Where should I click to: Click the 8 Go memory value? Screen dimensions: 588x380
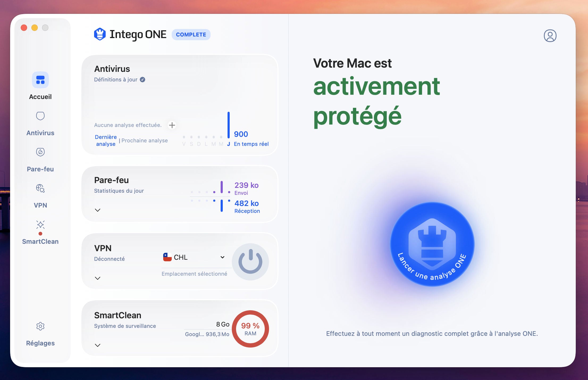tap(223, 324)
